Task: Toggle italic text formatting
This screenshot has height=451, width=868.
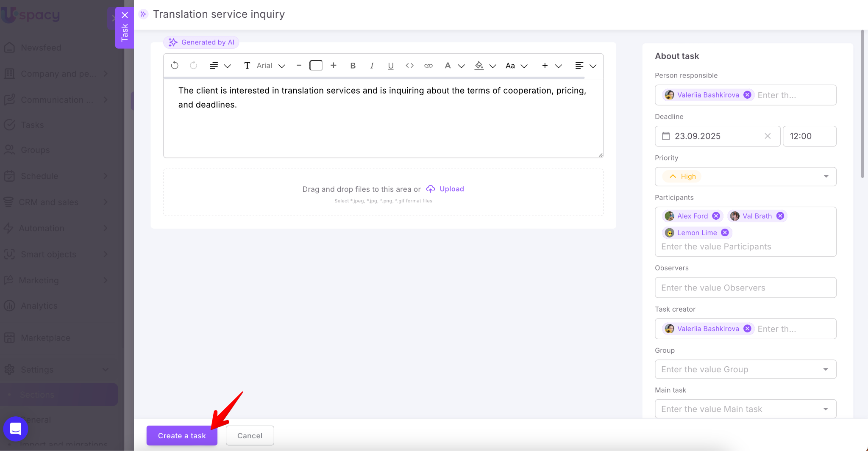Action: 372,66
